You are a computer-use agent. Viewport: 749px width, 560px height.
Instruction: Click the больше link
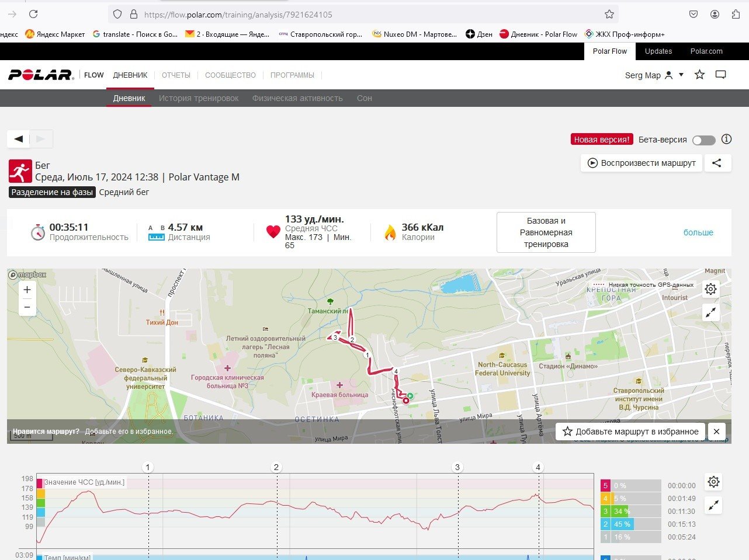coord(698,232)
